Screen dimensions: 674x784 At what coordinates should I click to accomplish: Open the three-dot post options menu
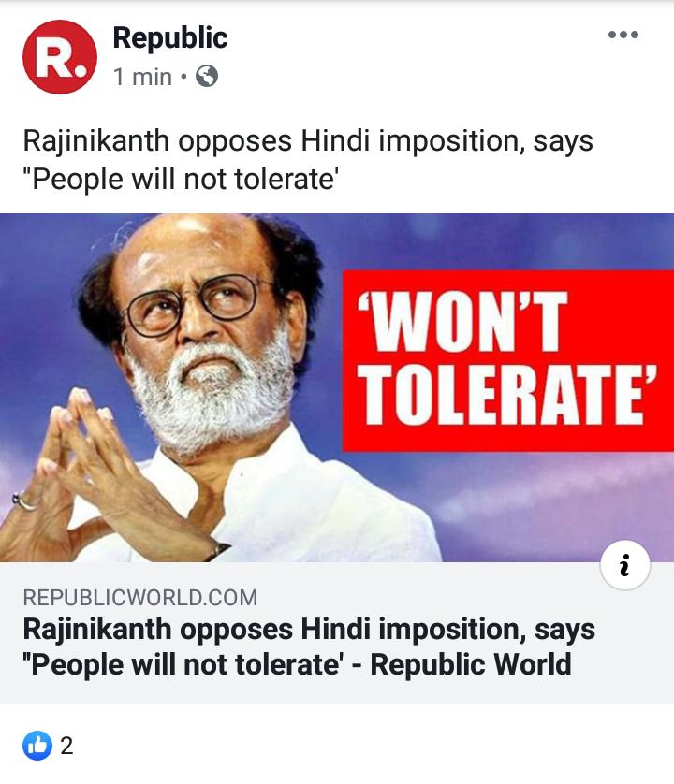click(623, 35)
